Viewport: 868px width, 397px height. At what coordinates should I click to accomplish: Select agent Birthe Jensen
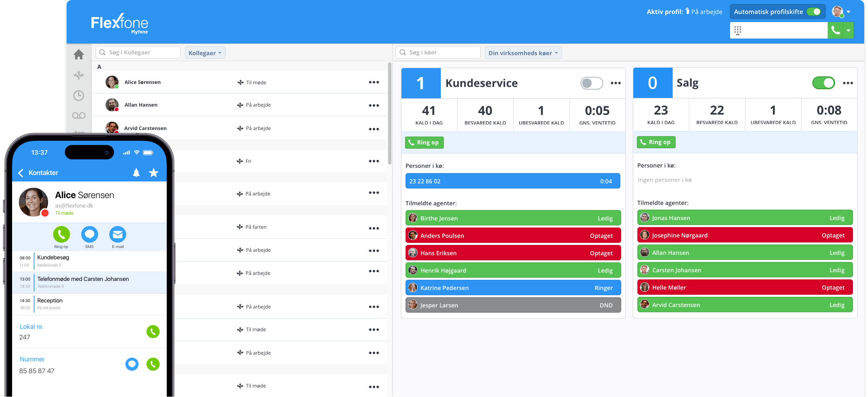tap(513, 218)
